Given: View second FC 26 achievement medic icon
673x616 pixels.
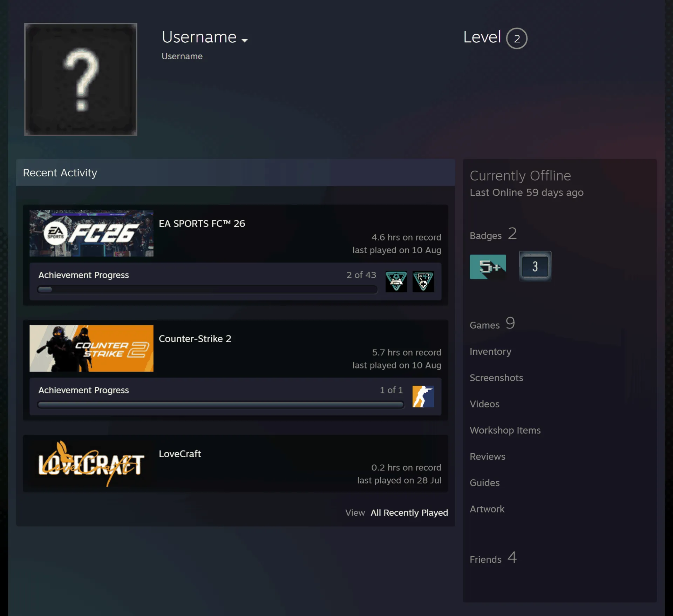Looking at the screenshot, I should pos(423,281).
